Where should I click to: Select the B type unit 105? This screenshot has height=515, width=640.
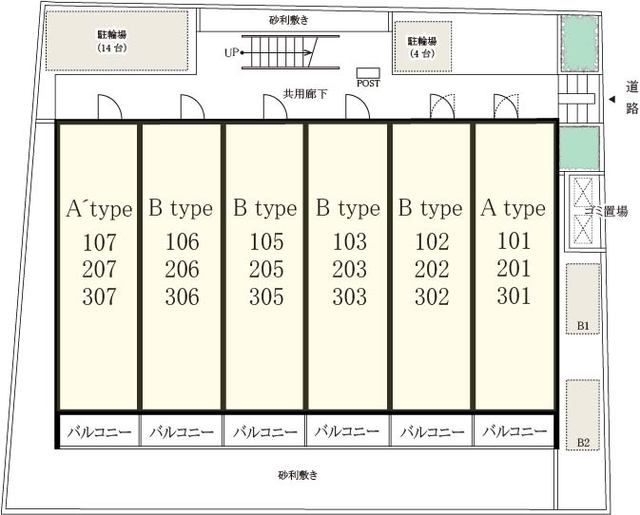[x=264, y=265]
